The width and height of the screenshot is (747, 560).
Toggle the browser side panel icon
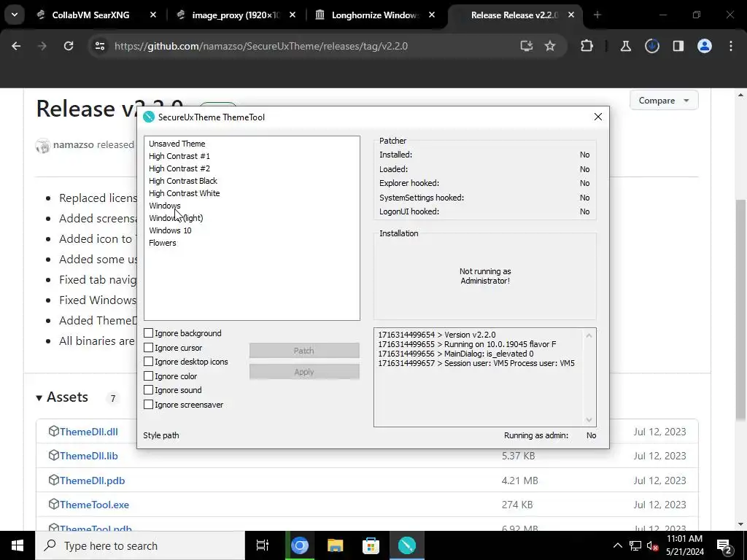(678, 46)
